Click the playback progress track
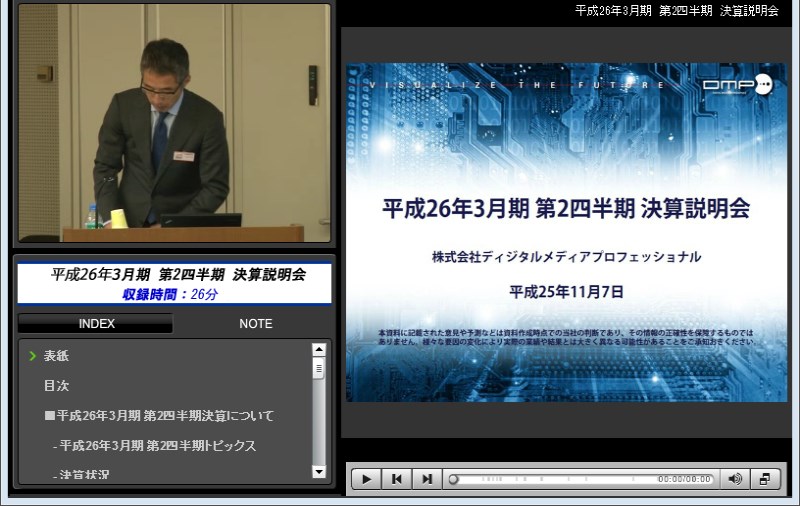800x506 pixels. point(582,479)
